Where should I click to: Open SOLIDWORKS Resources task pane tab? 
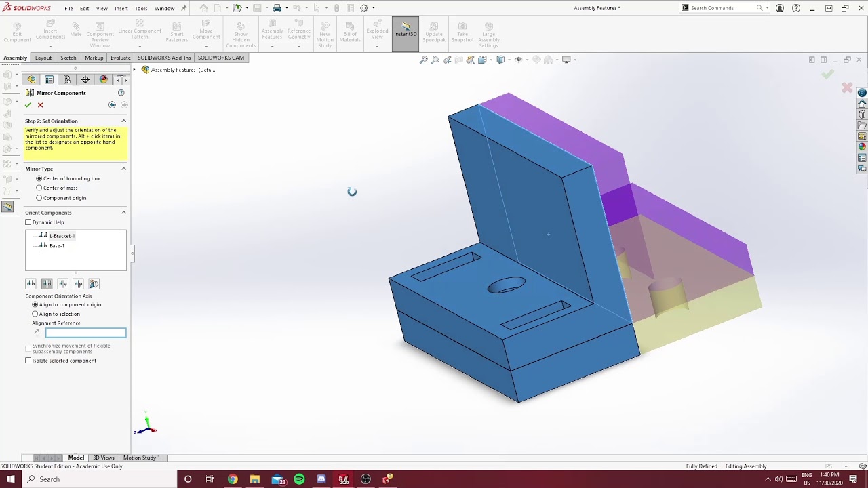point(862,104)
